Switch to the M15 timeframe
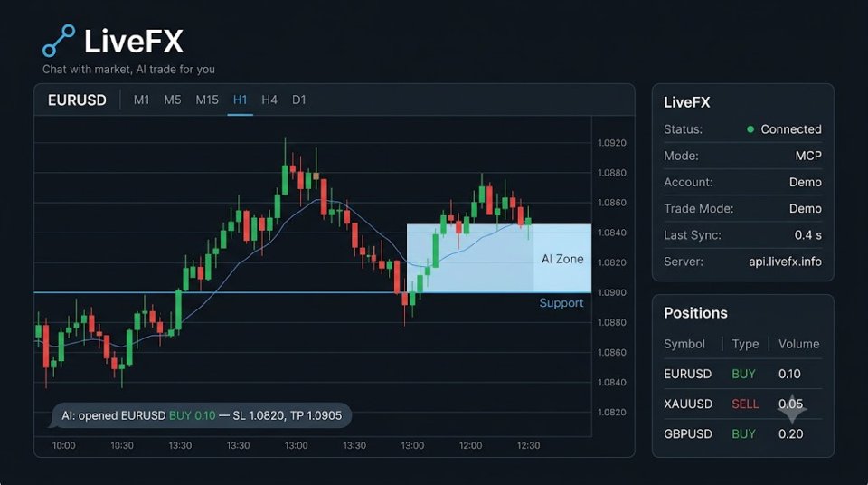This screenshot has height=485, width=868. click(x=207, y=100)
